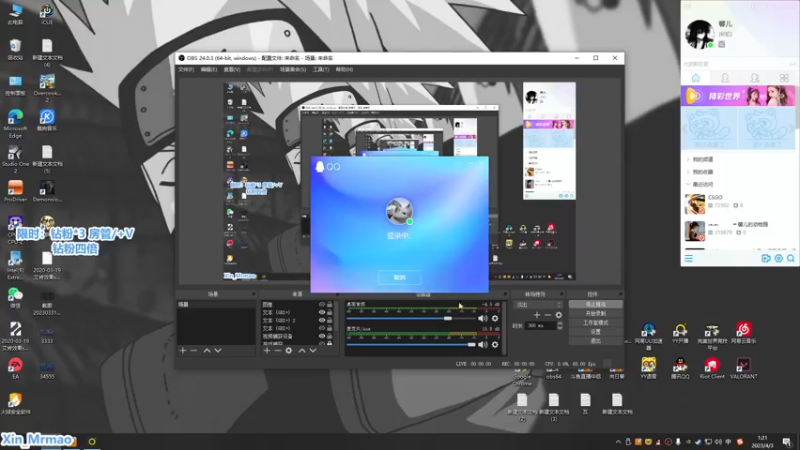Click 停止推流 button in OBS controls
The width and height of the screenshot is (800, 450).
595,304
